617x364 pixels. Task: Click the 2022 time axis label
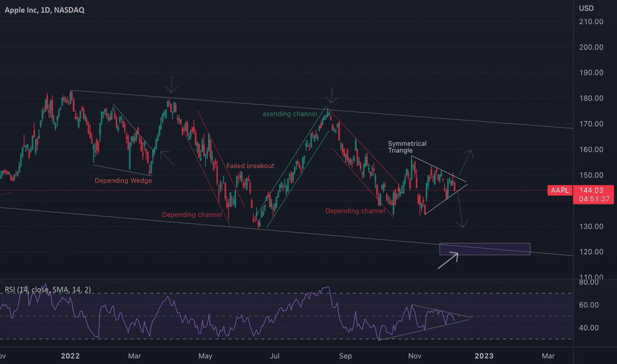(70, 356)
